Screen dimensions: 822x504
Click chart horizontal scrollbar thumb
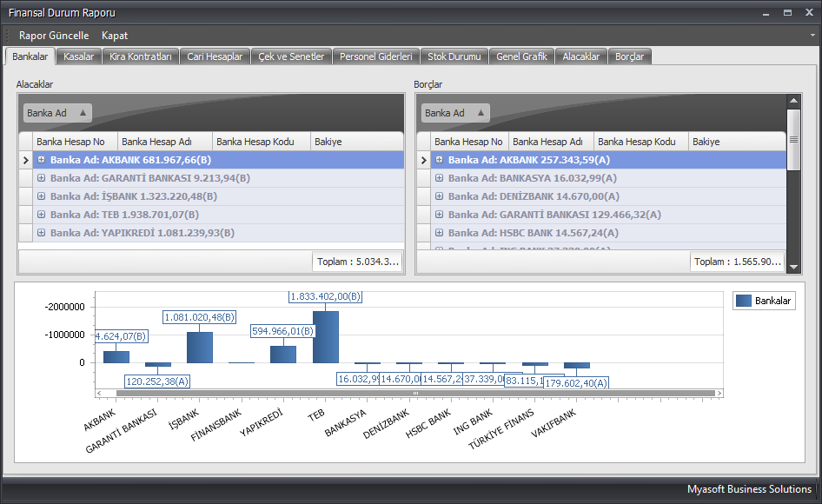pyautogui.click(x=415, y=393)
